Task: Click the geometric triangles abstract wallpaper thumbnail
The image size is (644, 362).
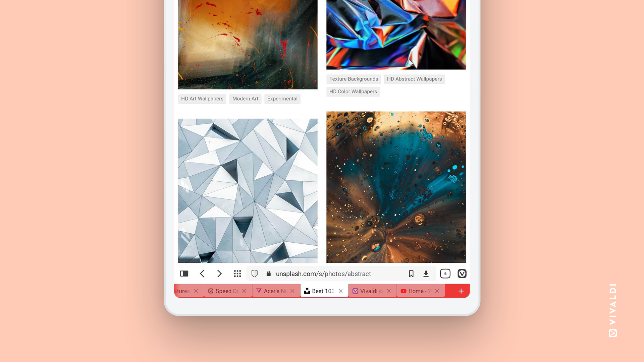Action: click(248, 190)
